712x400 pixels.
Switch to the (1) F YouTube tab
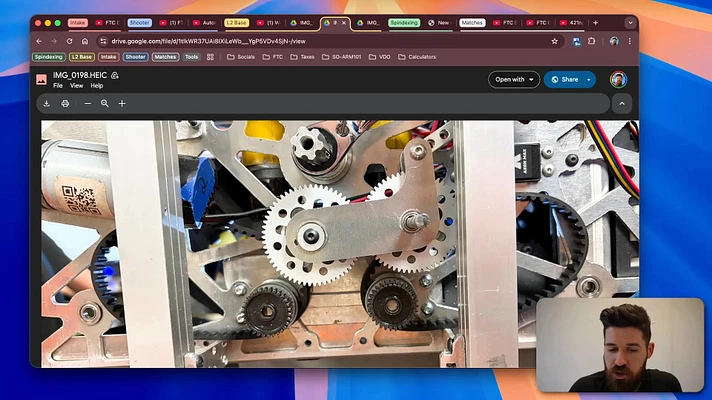(172, 23)
